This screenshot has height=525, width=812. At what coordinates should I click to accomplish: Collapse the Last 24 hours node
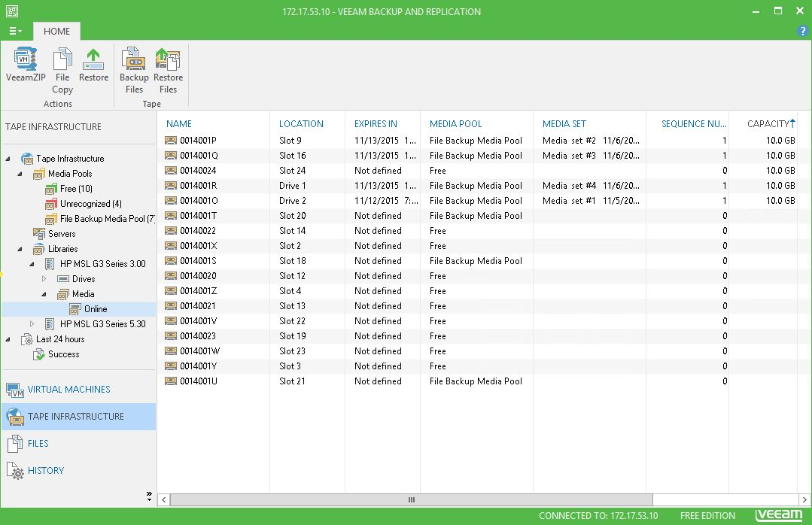click(8, 338)
